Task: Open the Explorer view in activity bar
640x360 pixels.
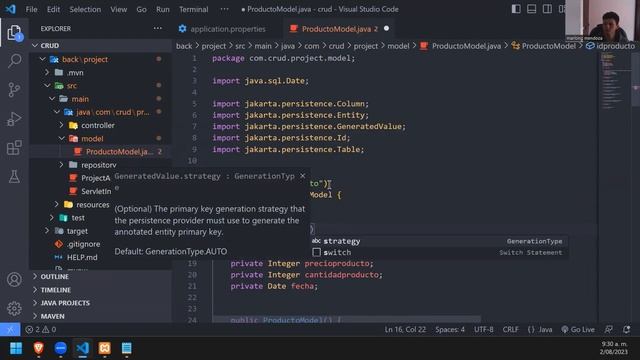Action: [14, 33]
